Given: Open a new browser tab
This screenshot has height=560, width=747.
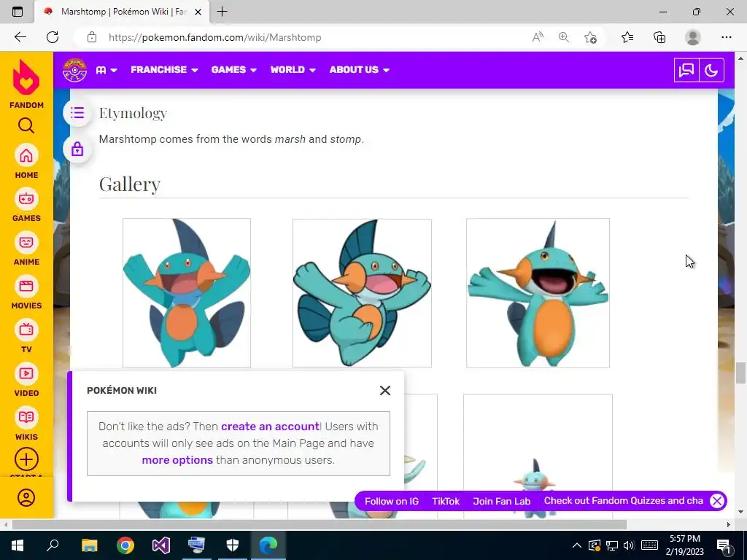Looking at the screenshot, I should (222, 12).
